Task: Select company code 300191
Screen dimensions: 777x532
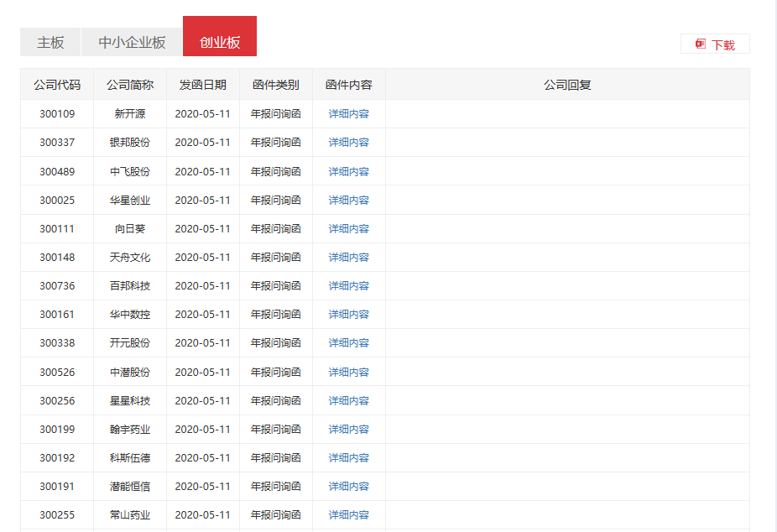Action: pos(57,487)
